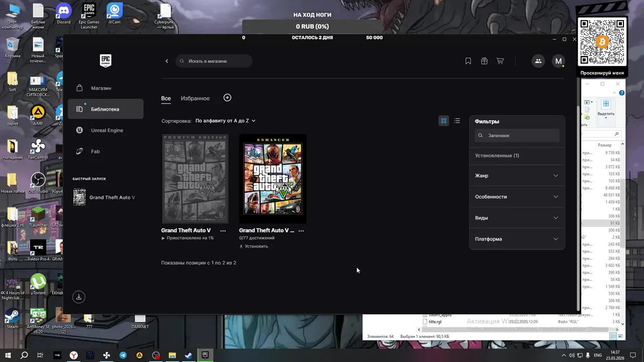This screenshot has height=362, width=644.
Task: Open the premium edition GTA V cover
Action: pyautogui.click(x=195, y=178)
